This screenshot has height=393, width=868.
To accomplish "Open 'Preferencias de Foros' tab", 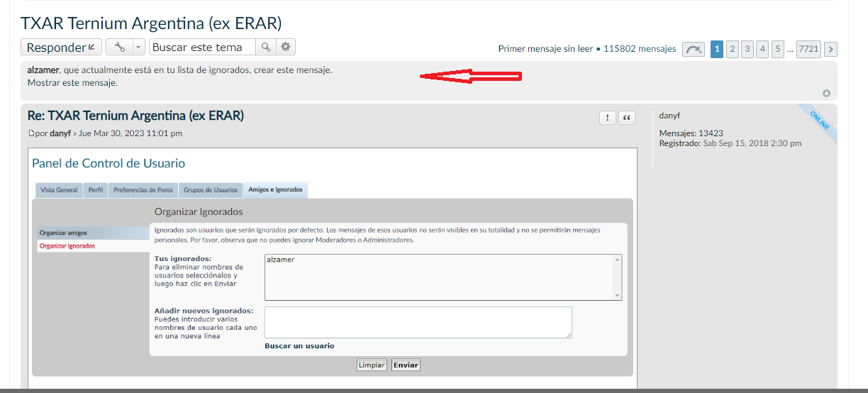I will 143,190.
